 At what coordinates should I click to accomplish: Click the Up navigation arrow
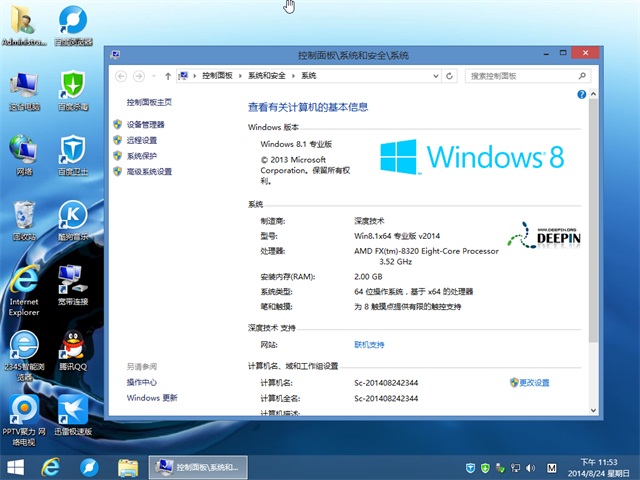pos(166,75)
